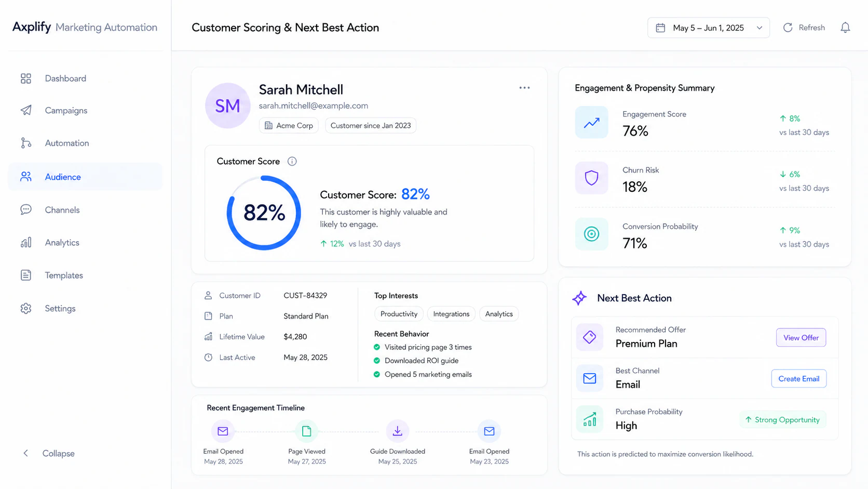Viewport: 868px width, 489px height.
Task: Click the Purchase Probability chart icon
Action: [590, 419]
